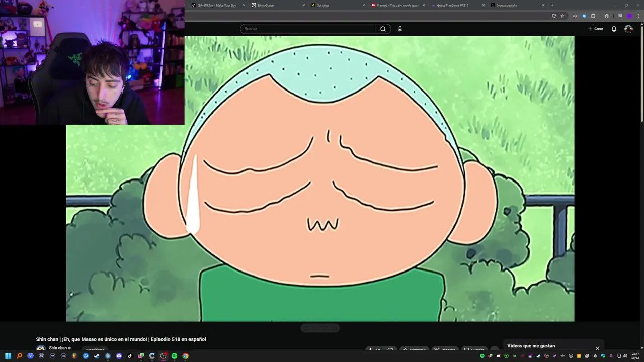Open a new browser tab with plus button
Screen dimensions: 644x362
552,5
